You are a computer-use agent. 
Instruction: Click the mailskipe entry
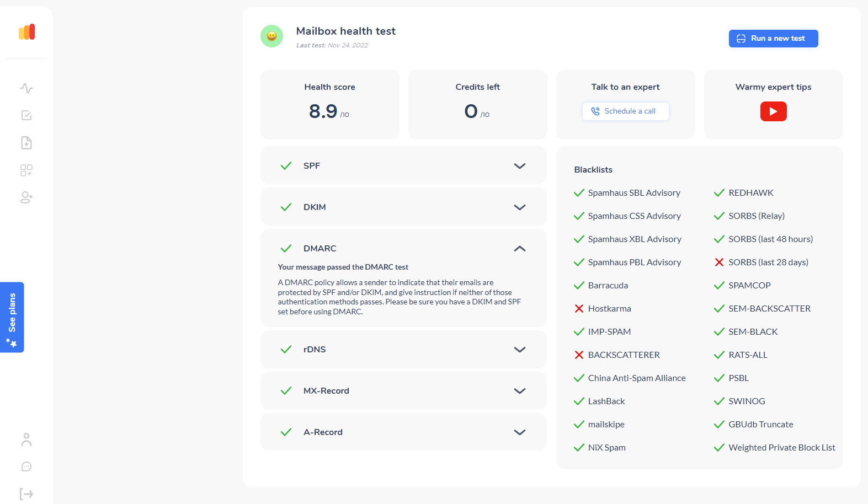[606, 424]
